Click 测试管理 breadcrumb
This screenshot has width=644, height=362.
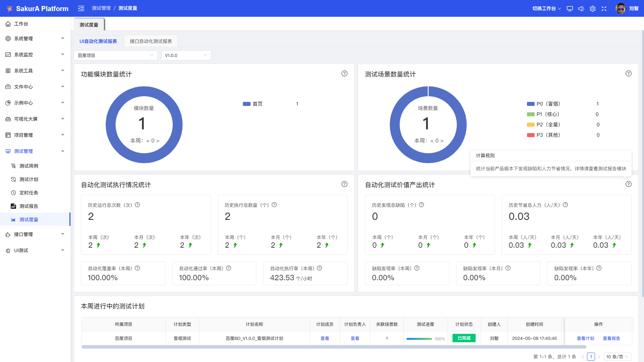(101, 8)
